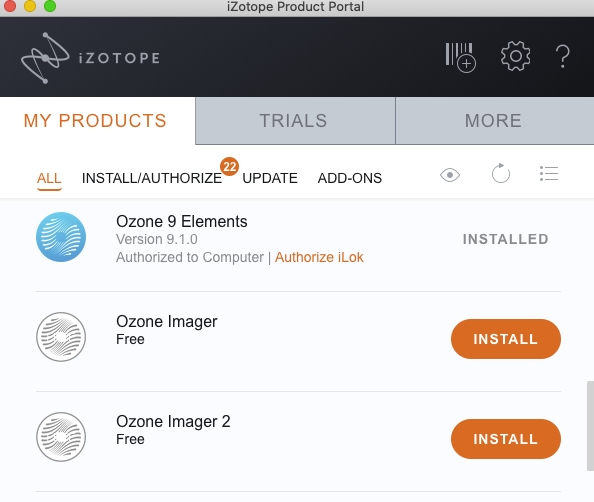Click the Ozone Imager product icon
The image size is (594, 502).
click(x=61, y=337)
